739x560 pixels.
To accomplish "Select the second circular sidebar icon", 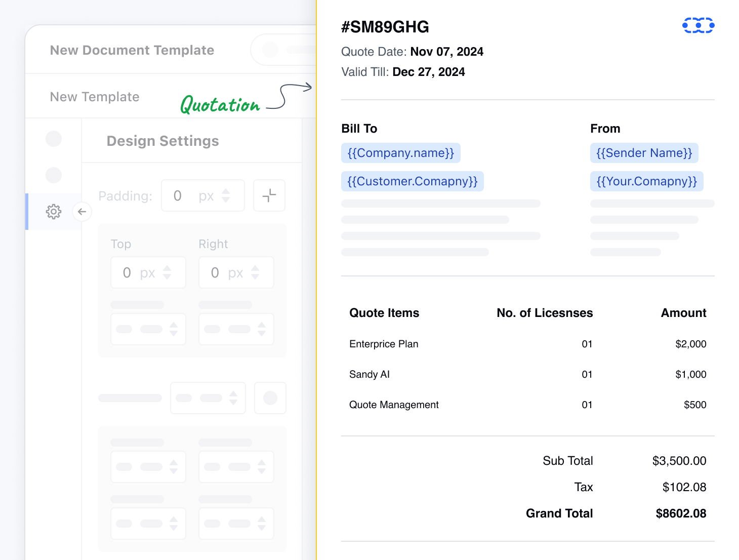I will (x=54, y=175).
